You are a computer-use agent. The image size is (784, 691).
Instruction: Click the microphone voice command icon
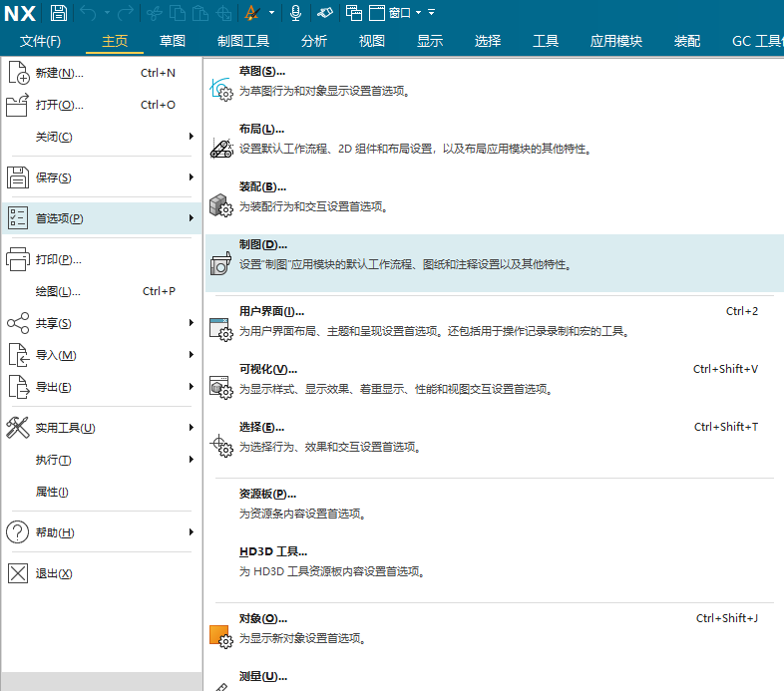(295, 13)
